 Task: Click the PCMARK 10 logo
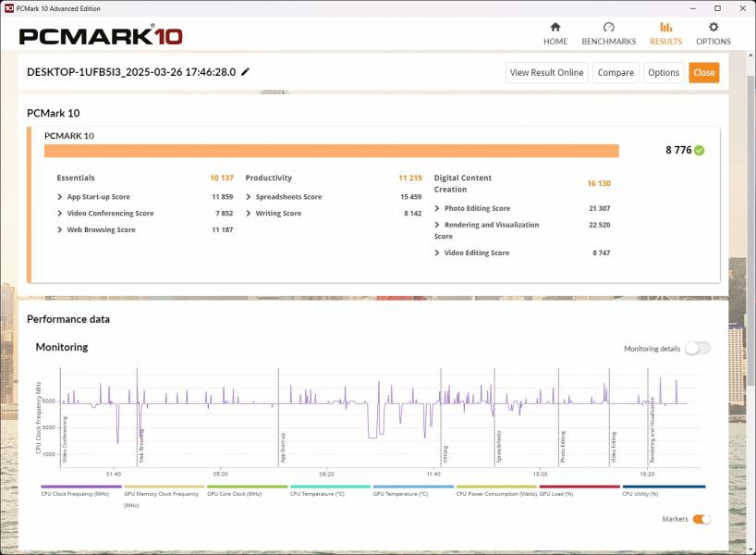pyautogui.click(x=101, y=36)
